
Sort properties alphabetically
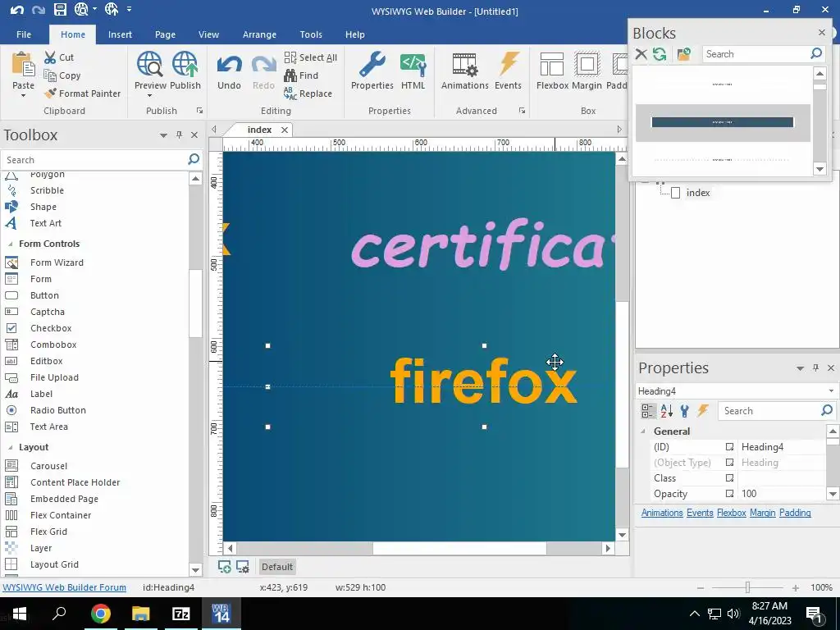(666, 411)
